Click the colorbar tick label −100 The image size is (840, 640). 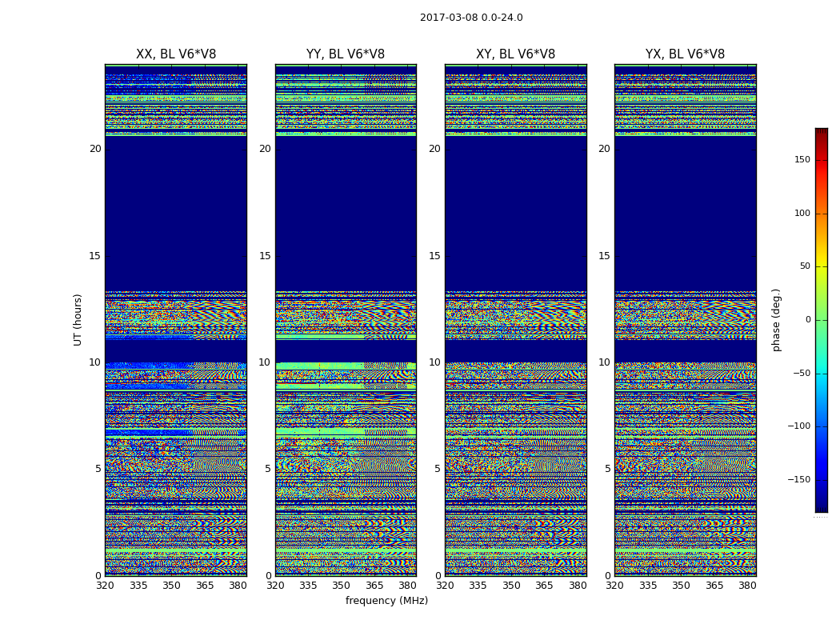pyautogui.click(x=798, y=426)
